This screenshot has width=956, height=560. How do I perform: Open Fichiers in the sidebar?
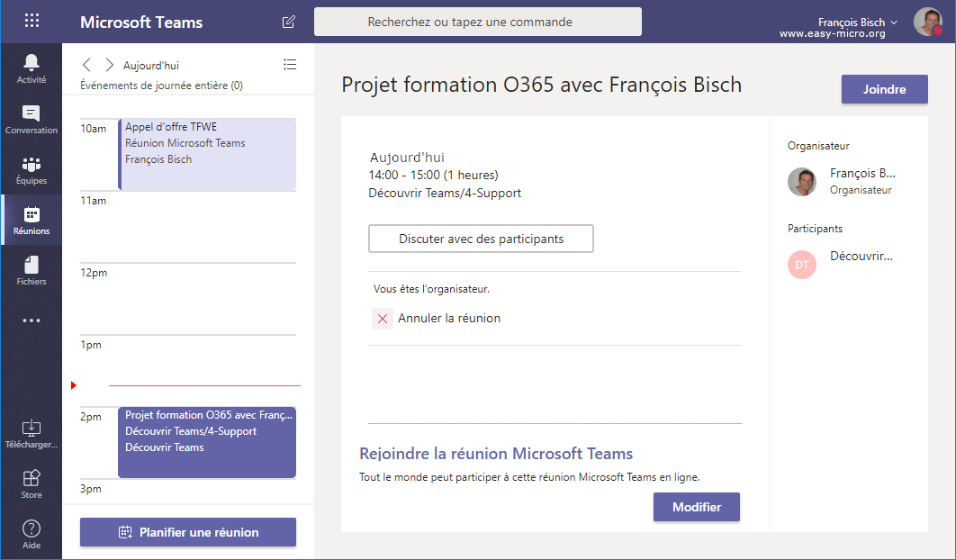(x=32, y=271)
